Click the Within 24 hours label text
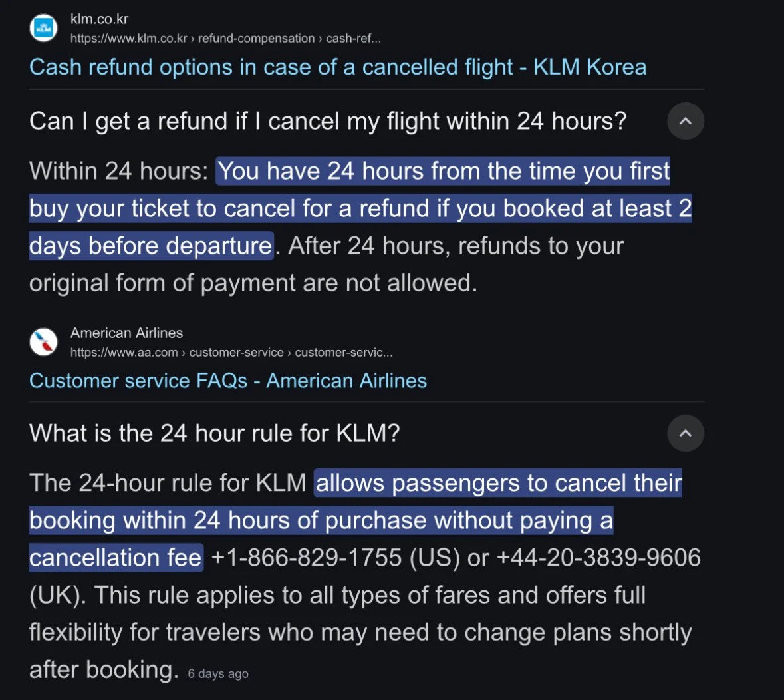Viewport: 784px width, 700px height. (118, 172)
